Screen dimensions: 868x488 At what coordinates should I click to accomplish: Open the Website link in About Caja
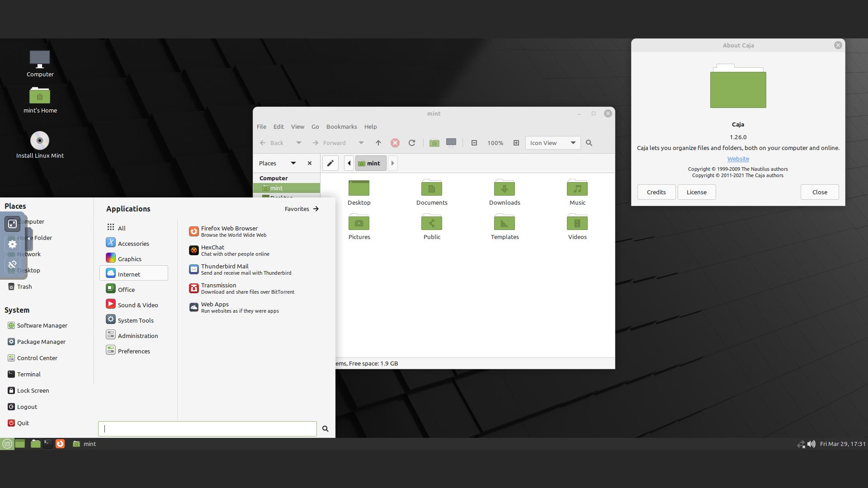[738, 159]
